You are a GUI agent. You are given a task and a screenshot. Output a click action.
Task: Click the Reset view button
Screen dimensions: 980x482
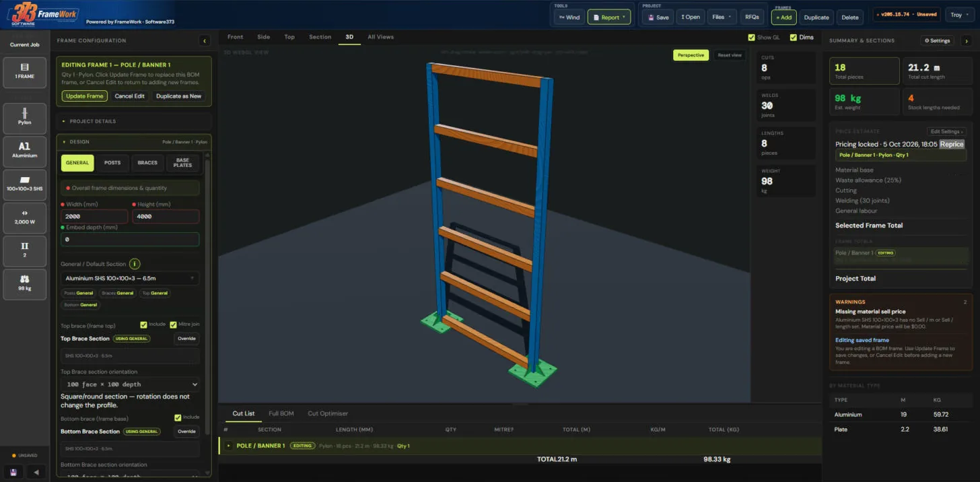tap(730, 55)
